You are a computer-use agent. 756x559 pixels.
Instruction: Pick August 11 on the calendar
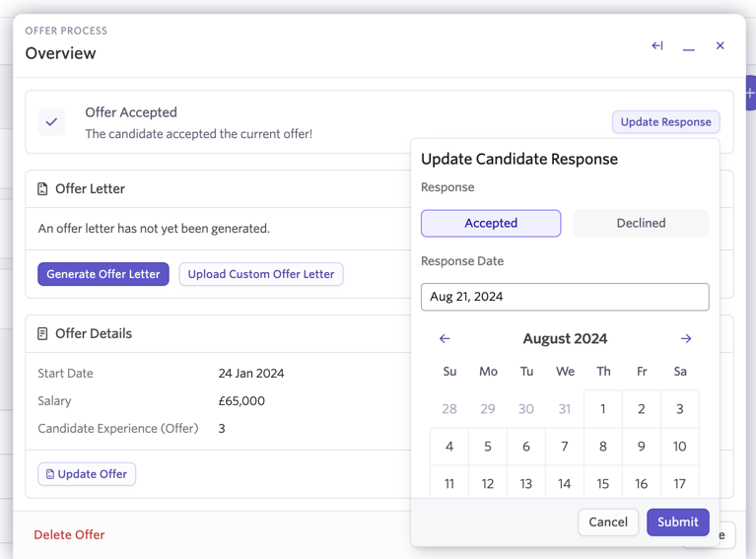point(449,483)
